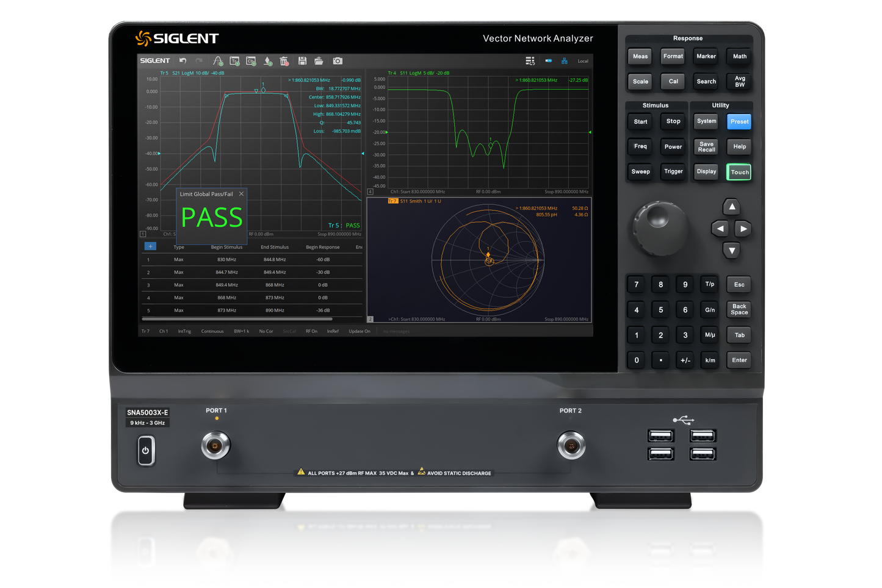Open the folder recall icon
The height and width of the screenshot is (588, 882).
pyautogui.click(x=319, y=61)
